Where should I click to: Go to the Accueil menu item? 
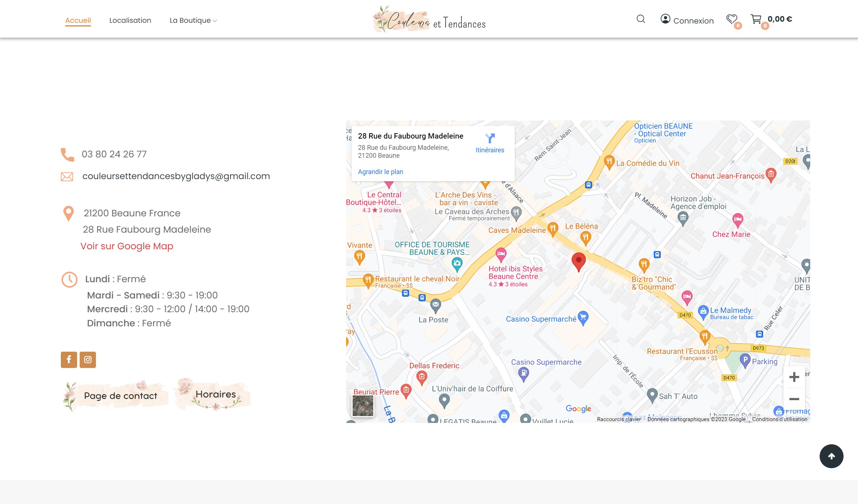pyautogui.click(x=78, y=21)
